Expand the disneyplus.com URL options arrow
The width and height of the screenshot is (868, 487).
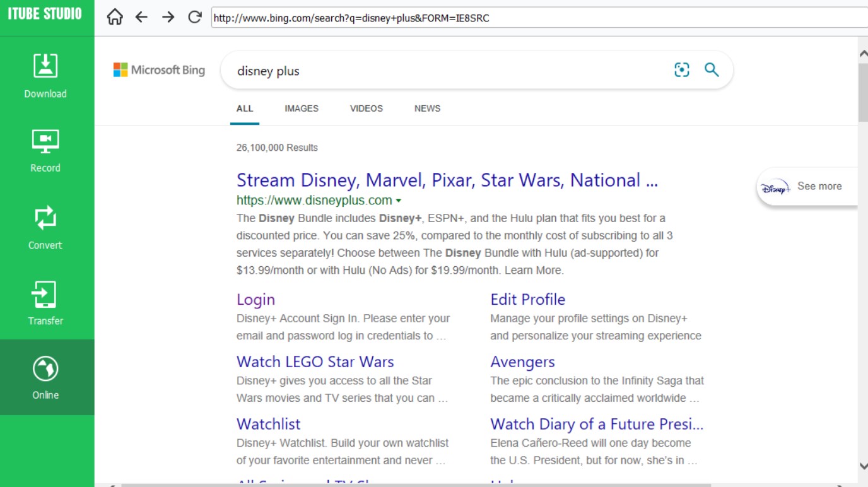(x=399, y=200)
